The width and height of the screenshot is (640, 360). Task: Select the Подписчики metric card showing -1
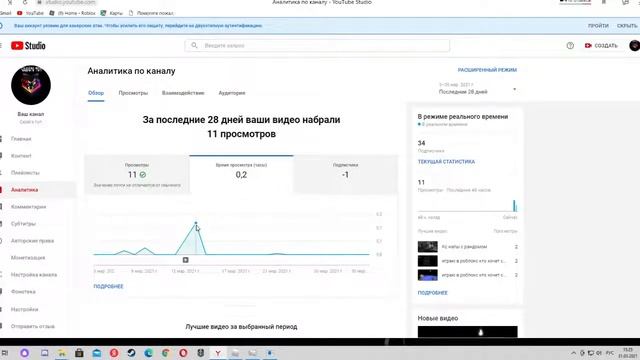[x=345, y=174]
